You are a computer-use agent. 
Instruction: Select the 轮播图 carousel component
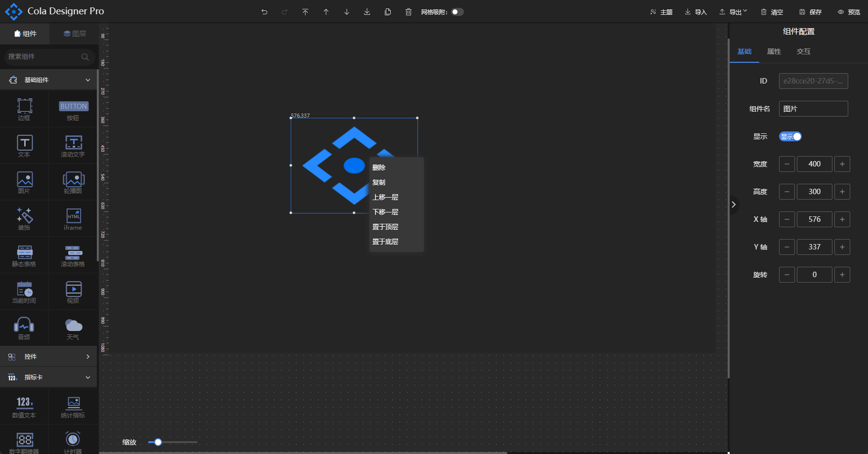[x=73, y=182]
